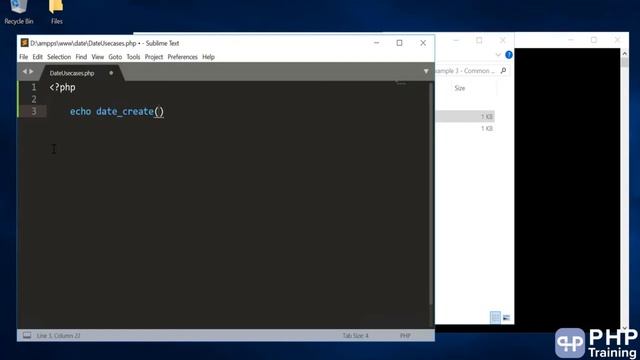This screenshot has height=360, width=640.
Task: Select the second 1 KB file row
Action: tap(465, 129)
